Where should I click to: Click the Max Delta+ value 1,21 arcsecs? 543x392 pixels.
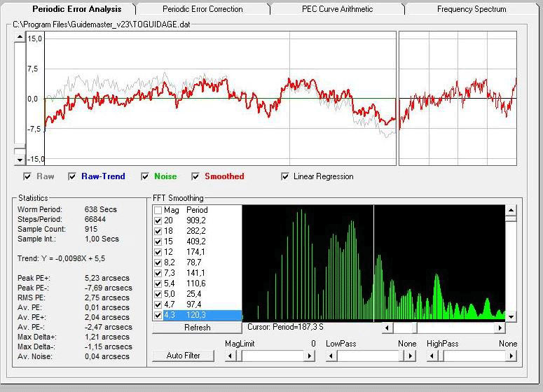107,337
